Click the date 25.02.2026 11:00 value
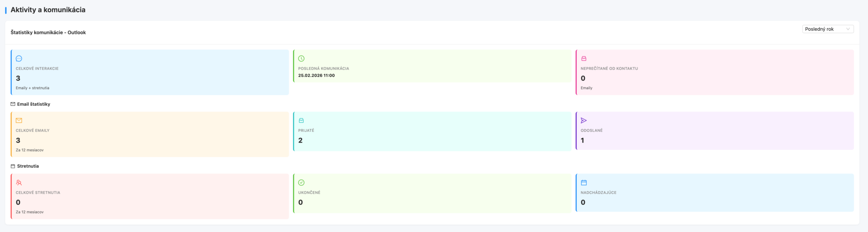 pyautogui.click(x=316, y=75)
